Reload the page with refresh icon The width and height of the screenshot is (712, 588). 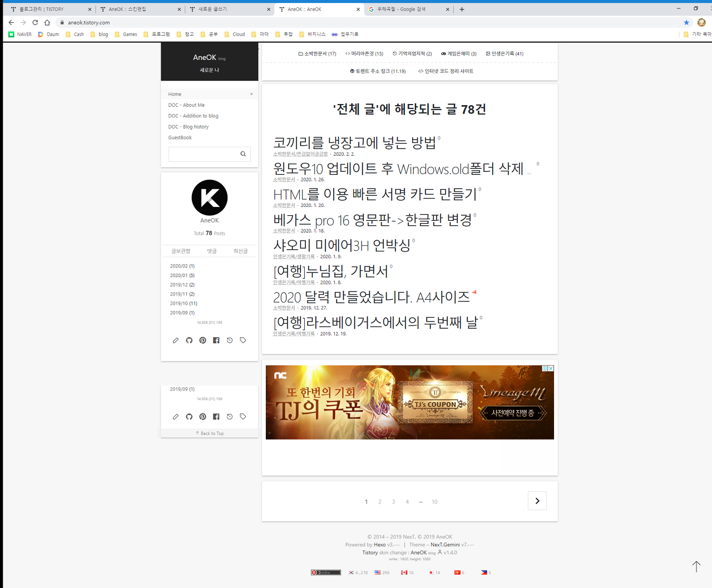pyautogui.click(x=35, y=22)
